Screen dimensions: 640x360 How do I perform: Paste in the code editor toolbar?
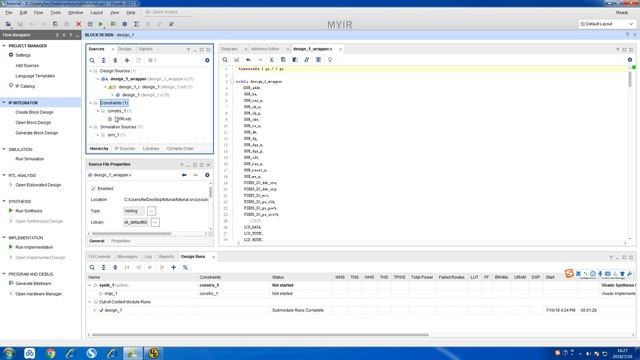point(295,60)
